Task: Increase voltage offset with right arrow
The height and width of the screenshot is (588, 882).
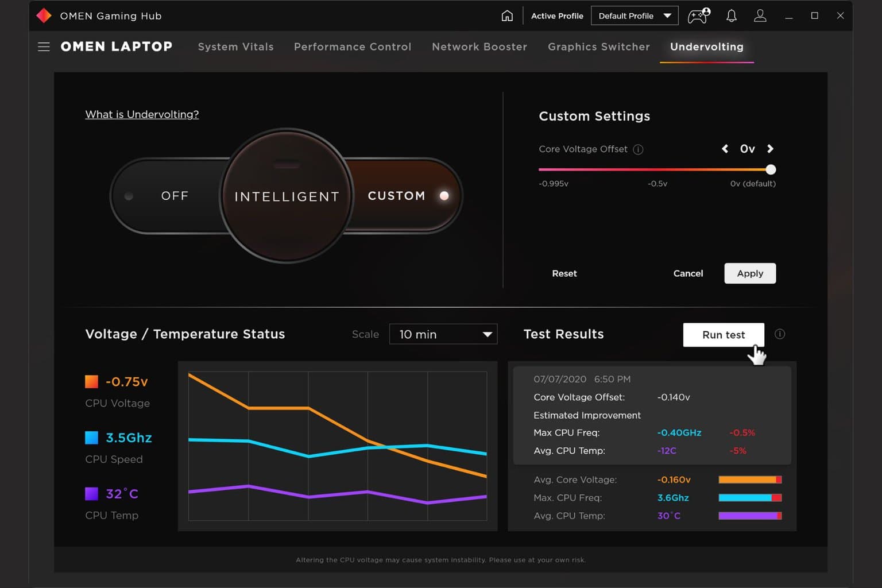Action: [x=770, y=149]
